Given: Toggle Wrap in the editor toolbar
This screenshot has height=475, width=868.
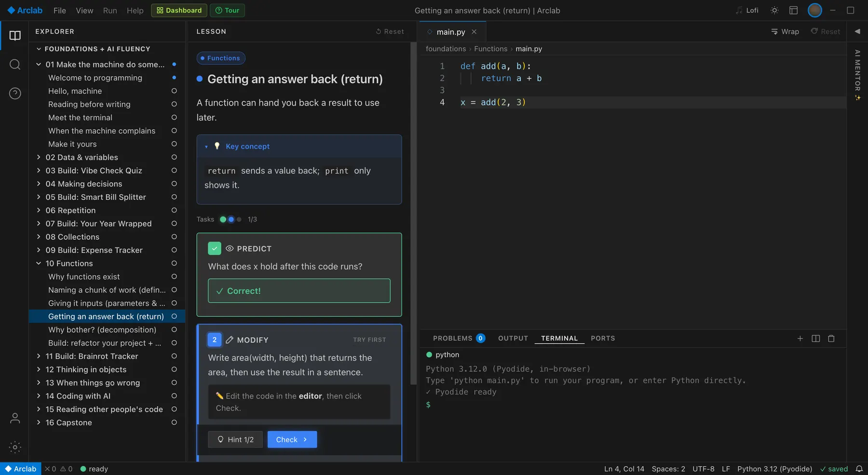Looking at the screenshot, I should click(785, 31).
